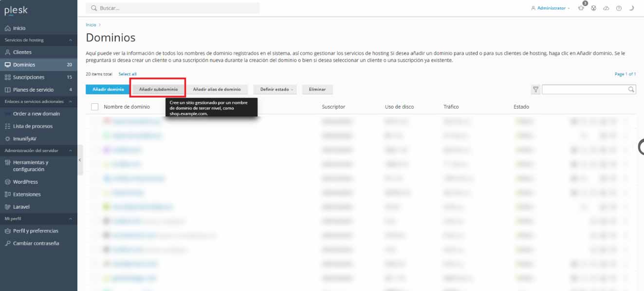Click the Añadir subdominio button
644x291 pixels.
coord(158,90)
